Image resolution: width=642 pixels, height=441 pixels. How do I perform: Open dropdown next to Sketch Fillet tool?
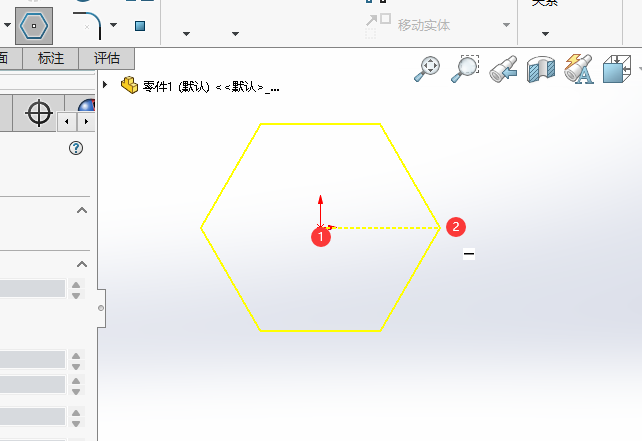[x=114, y=25]
